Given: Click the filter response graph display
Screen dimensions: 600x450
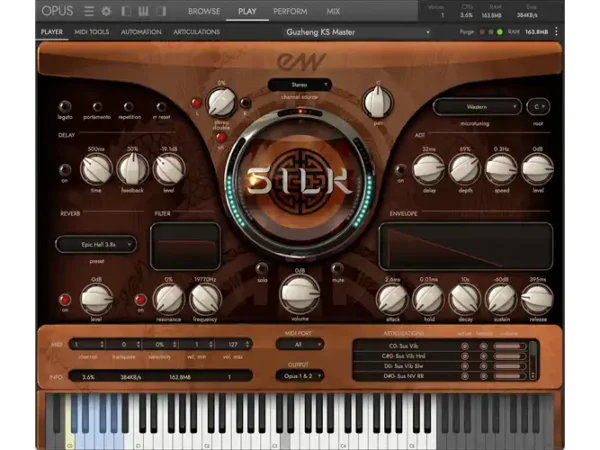Looking at the screenshot, I should coord(186,246).
